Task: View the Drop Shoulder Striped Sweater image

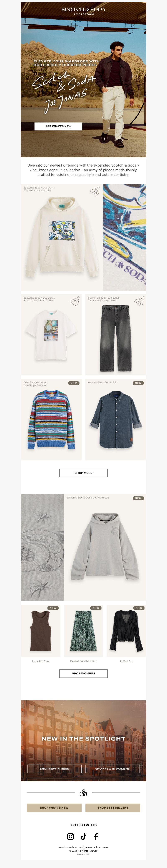Action: pos(51,420)
